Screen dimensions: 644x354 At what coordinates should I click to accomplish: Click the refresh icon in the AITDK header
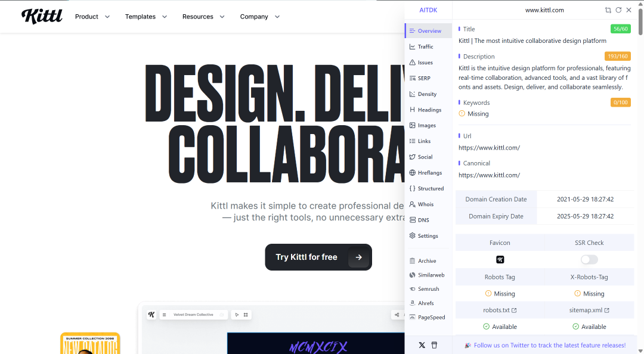(x=618, y=10)
